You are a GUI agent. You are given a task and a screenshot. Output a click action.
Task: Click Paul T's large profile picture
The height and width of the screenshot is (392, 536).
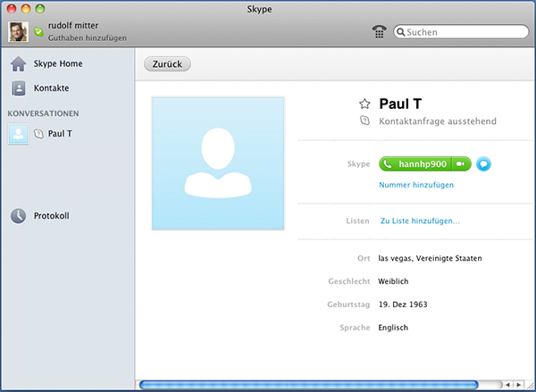click(x=218, y=163)
